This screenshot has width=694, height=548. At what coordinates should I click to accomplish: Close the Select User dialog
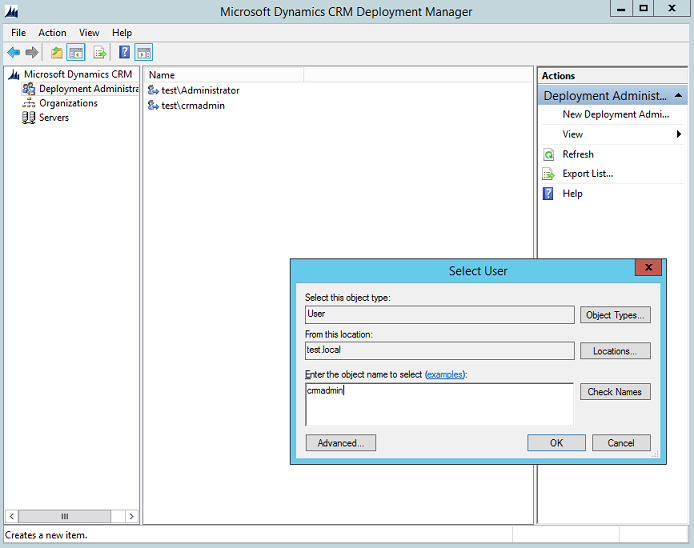coord(648,267)
